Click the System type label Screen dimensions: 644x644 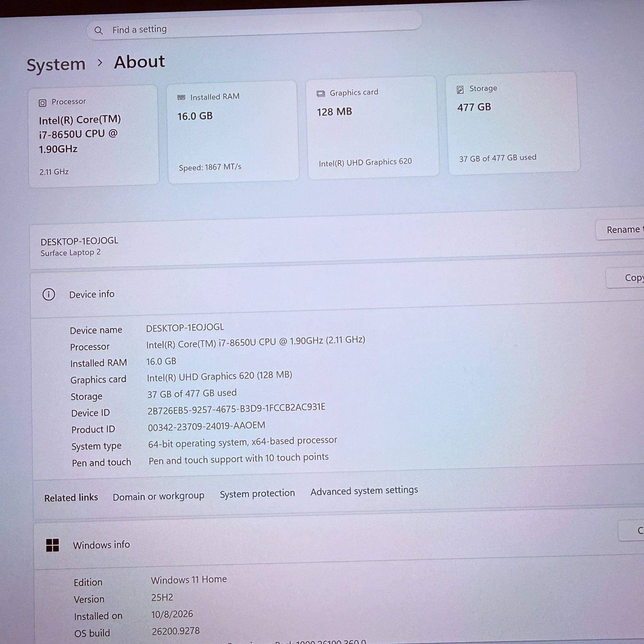(x=97, y=446)
